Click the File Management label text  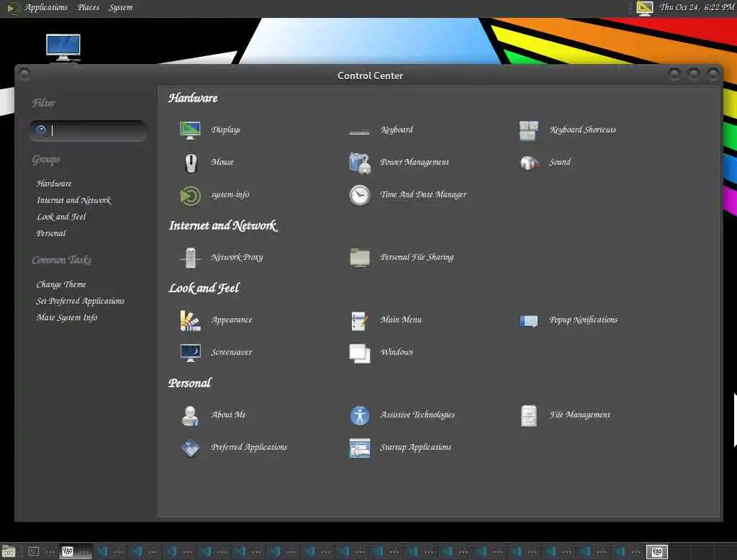pos(580,415)
